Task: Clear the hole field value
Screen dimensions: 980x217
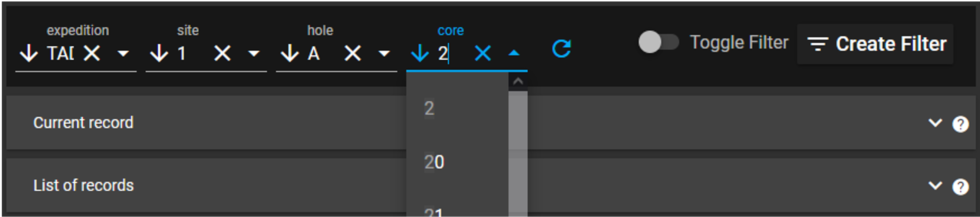Action: (353, 53)
